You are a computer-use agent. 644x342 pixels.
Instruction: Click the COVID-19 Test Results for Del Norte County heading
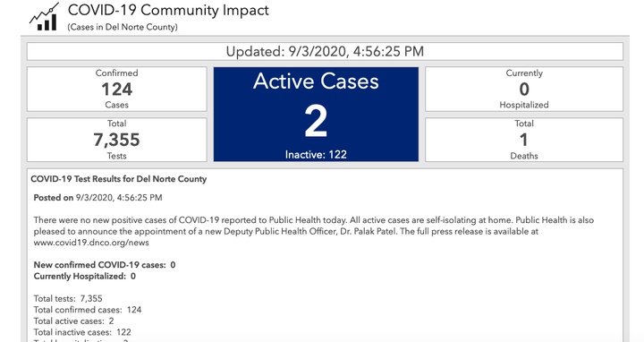click(119, 179)
